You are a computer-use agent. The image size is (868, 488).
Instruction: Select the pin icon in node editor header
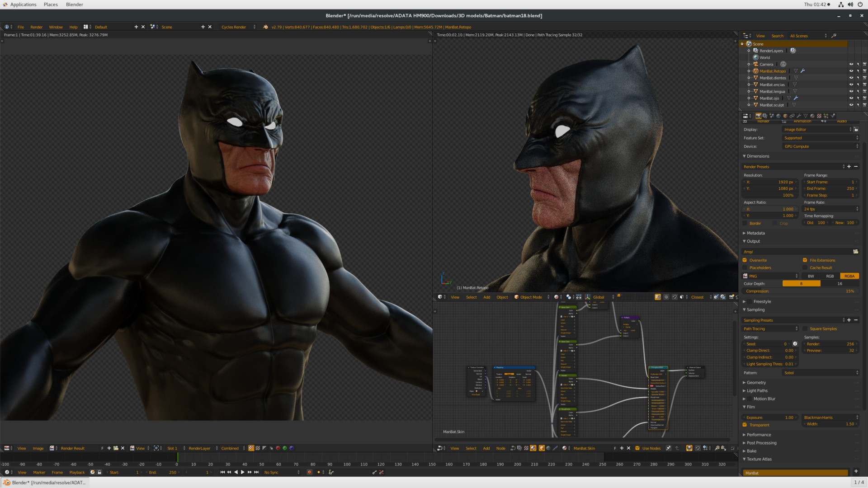[668, 448]
